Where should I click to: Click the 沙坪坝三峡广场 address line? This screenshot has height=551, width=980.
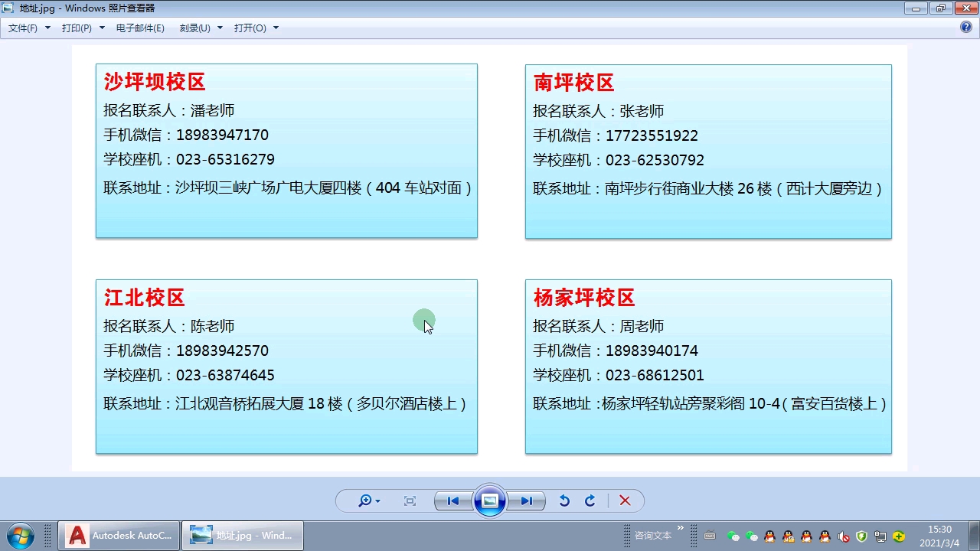click(288, 187)
